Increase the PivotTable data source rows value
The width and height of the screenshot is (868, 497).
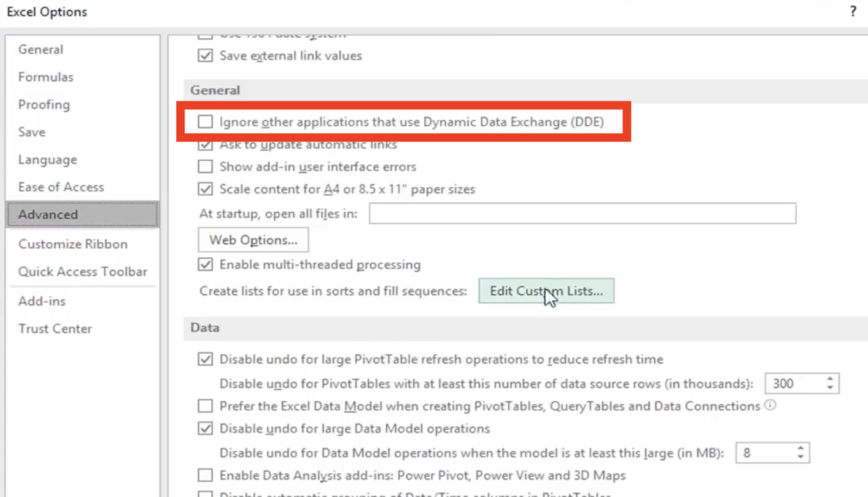point(829,379)
